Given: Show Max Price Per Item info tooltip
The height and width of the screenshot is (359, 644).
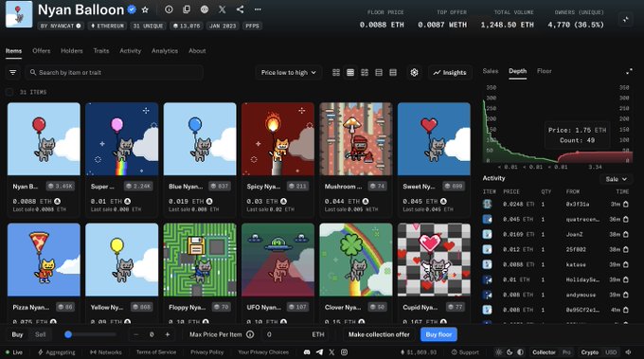Looking at the screenshot, I should tap(250, 334).
